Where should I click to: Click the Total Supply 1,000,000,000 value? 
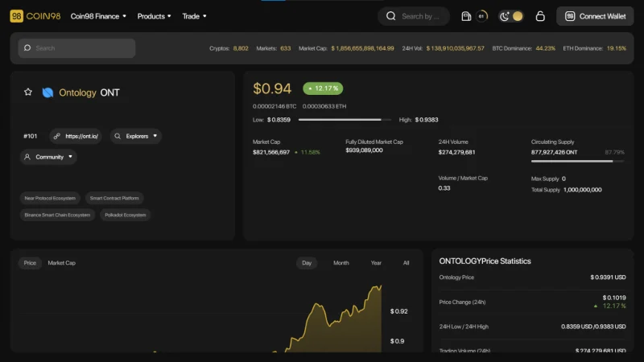click(x=582, y=190)
